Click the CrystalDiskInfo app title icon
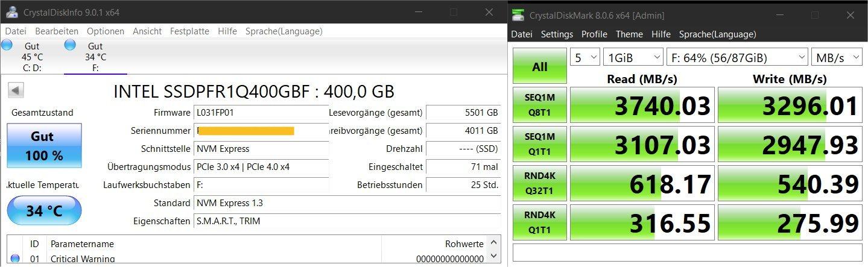The image size is (868, 267). pos(11,12)
